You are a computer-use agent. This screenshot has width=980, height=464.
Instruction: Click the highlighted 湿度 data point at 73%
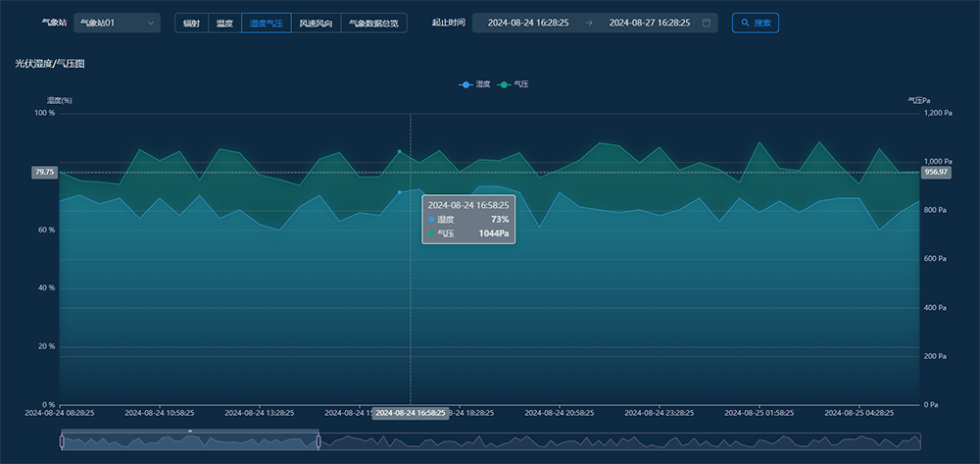point(399,192)
